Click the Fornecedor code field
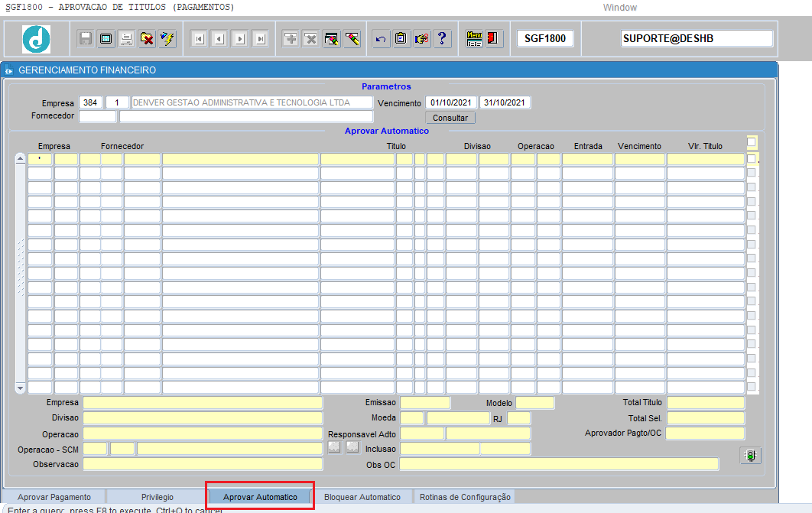 [97, 116]
